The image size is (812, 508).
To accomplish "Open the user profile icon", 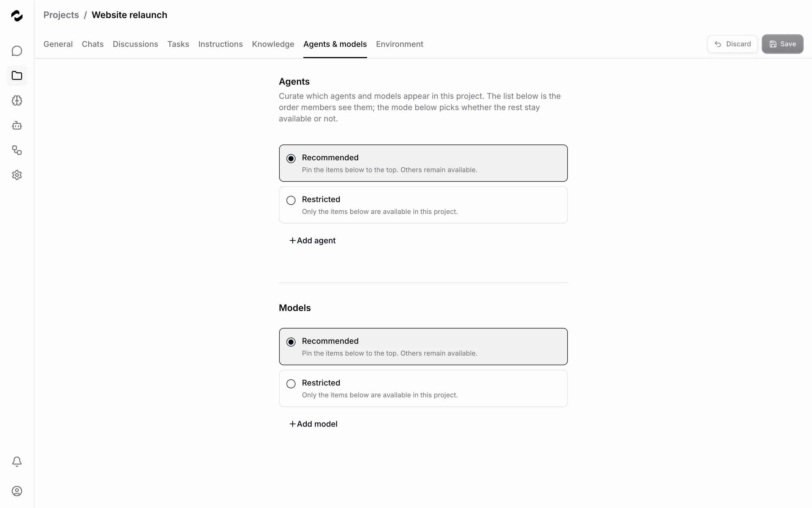I will coord(17,491).
